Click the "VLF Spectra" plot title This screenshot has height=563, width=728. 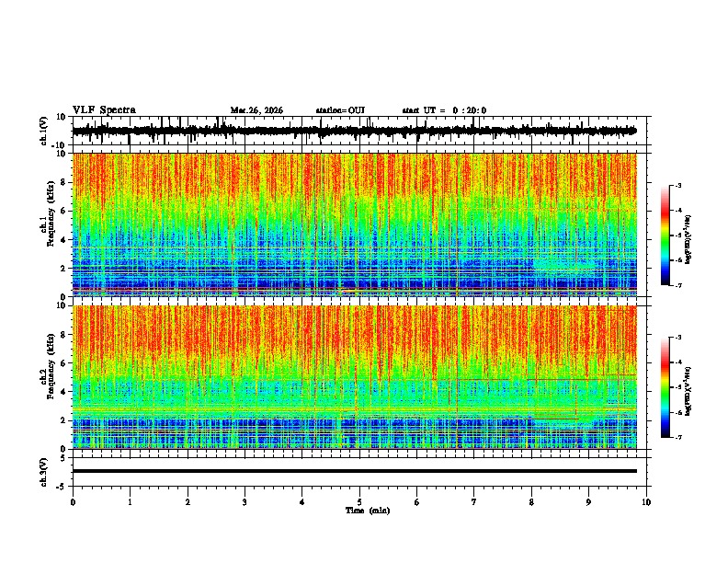[104, 110]
